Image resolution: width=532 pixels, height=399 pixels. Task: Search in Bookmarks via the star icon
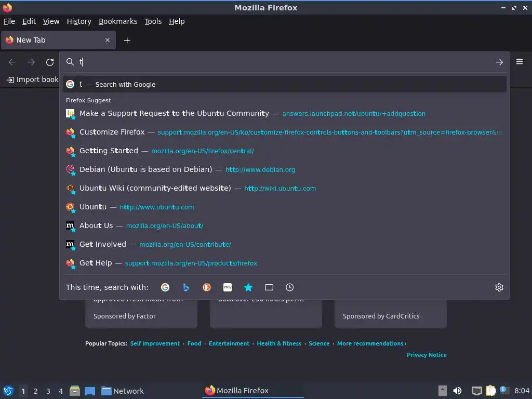tap(248, 287)
